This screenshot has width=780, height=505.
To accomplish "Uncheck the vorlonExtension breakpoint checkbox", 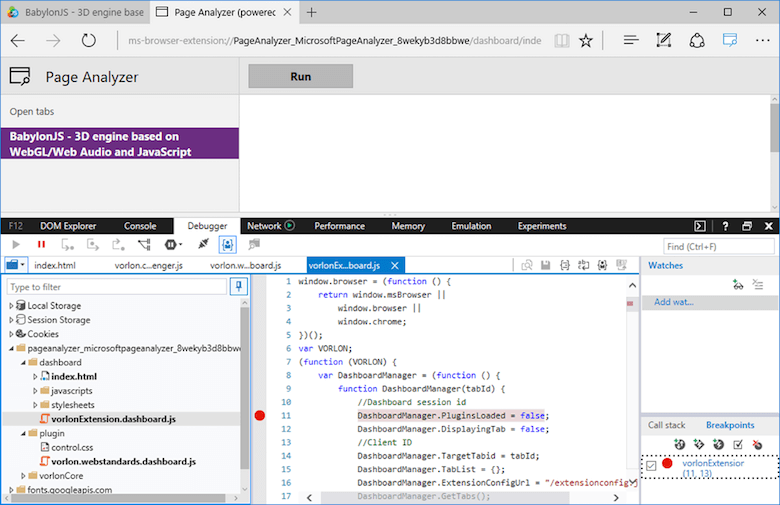I will point(651,466).
